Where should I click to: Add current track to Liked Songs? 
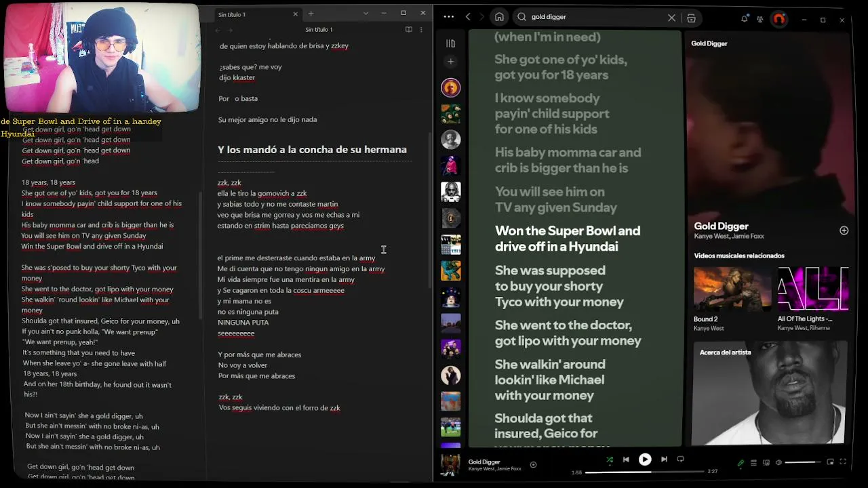[x=533, y=464]
